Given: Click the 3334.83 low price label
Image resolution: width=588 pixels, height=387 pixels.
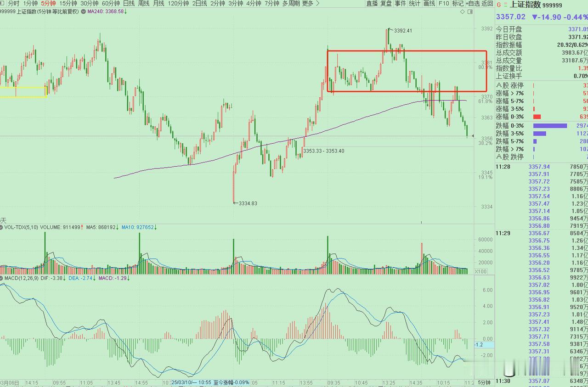Looking at the screenshot, I should (248, 203).
